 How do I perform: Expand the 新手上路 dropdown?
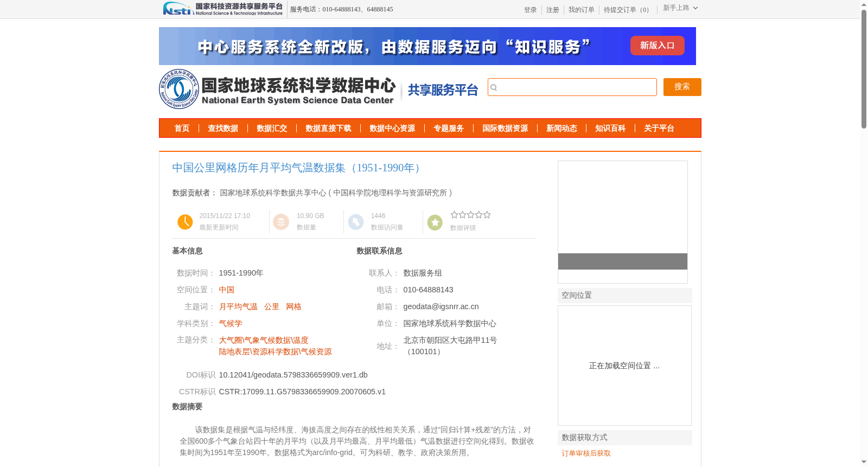click(x=680, y=8)
